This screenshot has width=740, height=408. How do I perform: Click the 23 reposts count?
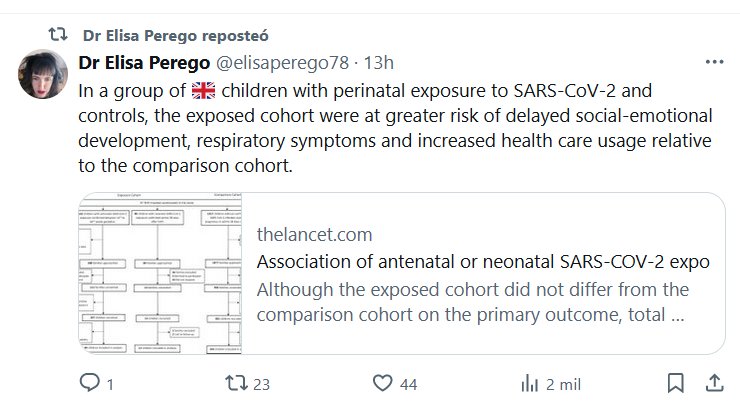(264, 382)
